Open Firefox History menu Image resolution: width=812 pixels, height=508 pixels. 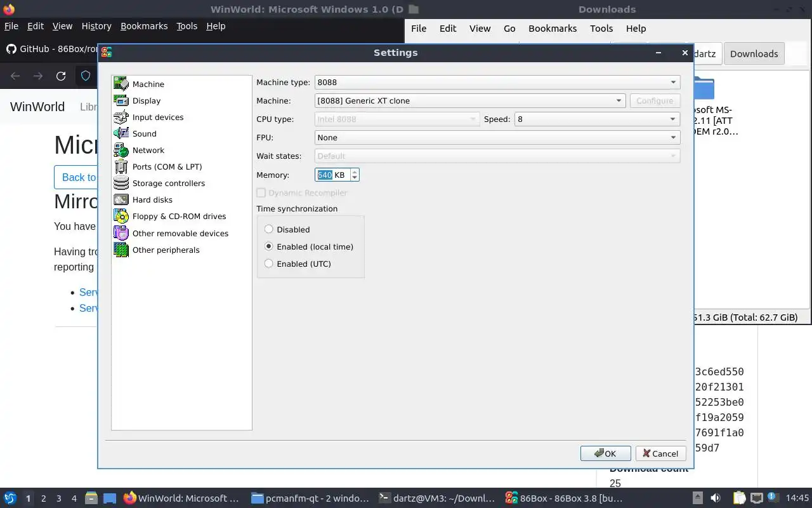tap(96, 26)
